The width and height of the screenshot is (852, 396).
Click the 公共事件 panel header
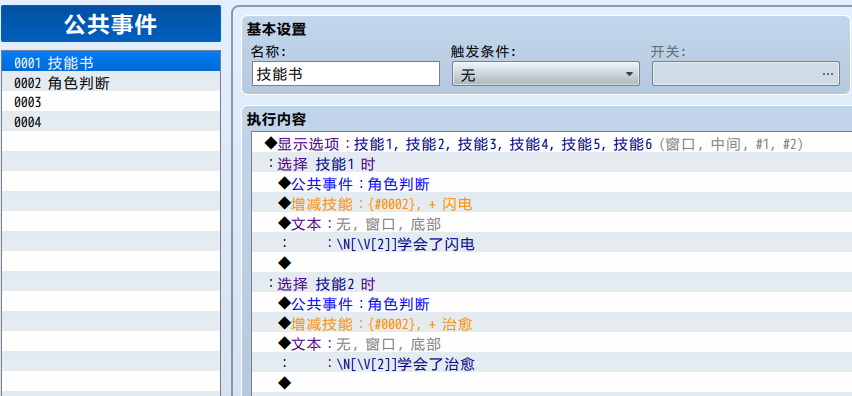point(111,24)
